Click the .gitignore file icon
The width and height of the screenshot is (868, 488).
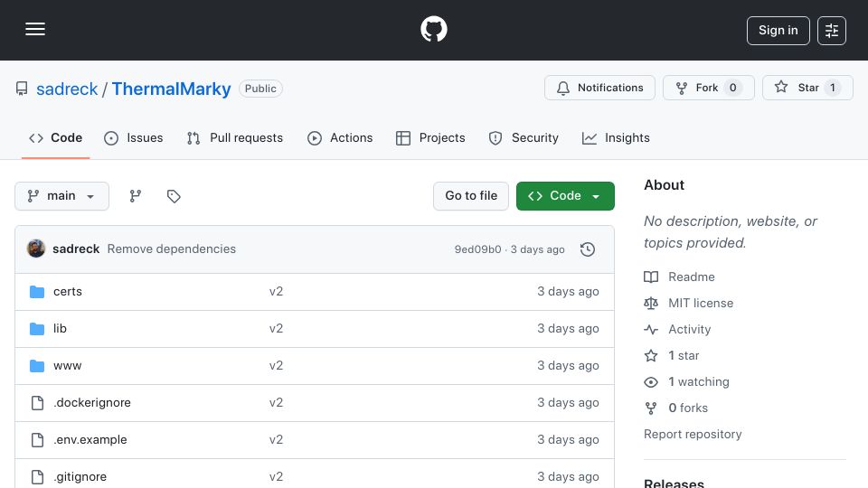click(37, 477)
